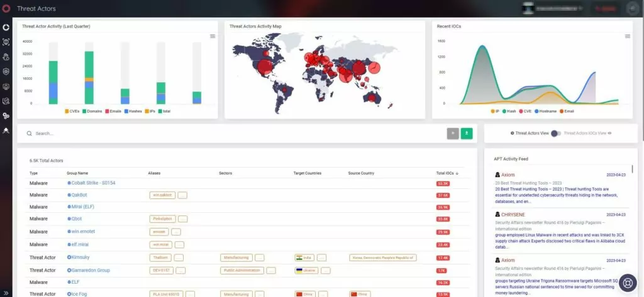Image resolution: width=644 pixels, height=297 pixels.
Task: Click win.qakbot alias tag
Action: pyautogui.click(x=163, y=195)
